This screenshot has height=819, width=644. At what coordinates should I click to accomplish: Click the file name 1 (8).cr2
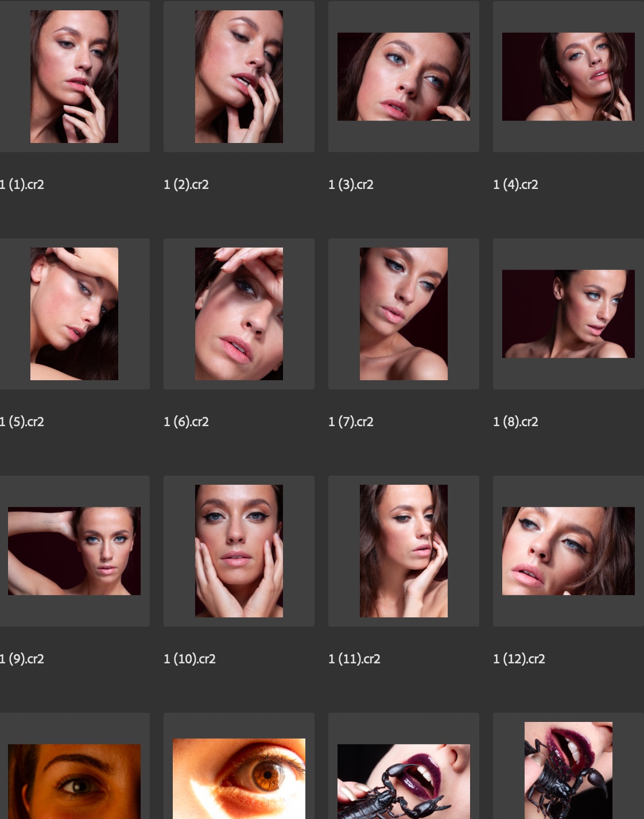515,422
